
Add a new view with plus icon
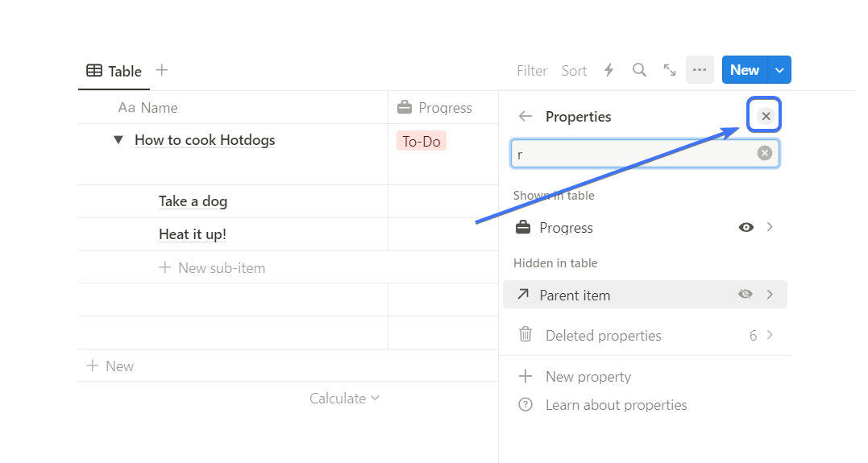(x=162, y=71)
